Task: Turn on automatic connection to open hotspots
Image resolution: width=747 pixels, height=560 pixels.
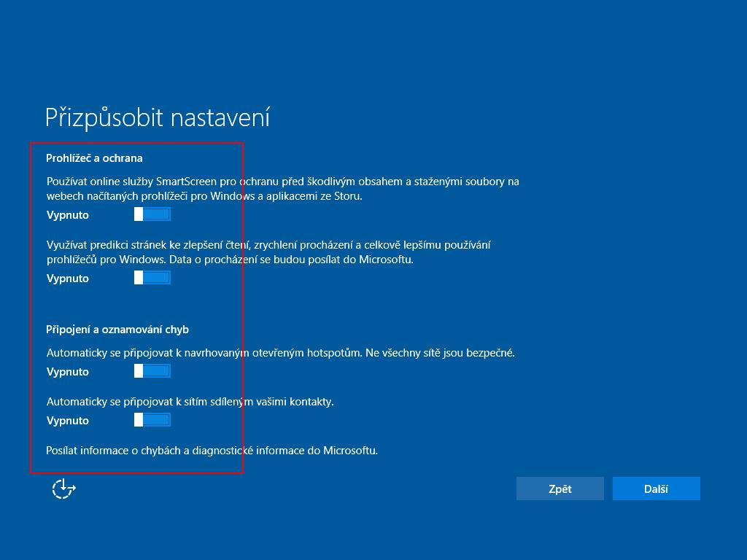Action: click(152, 371)
